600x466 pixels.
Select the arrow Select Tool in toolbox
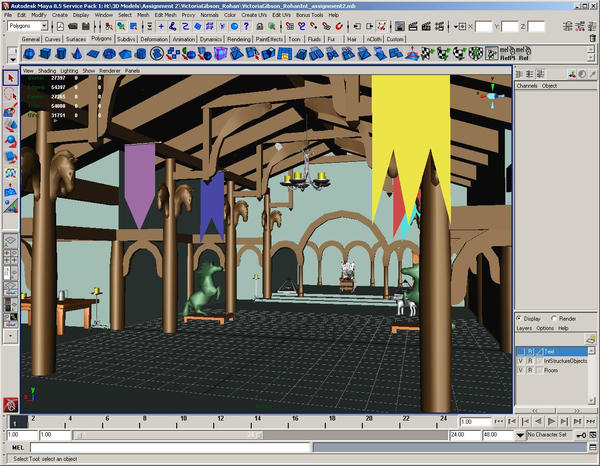click(x=10, y=78)
